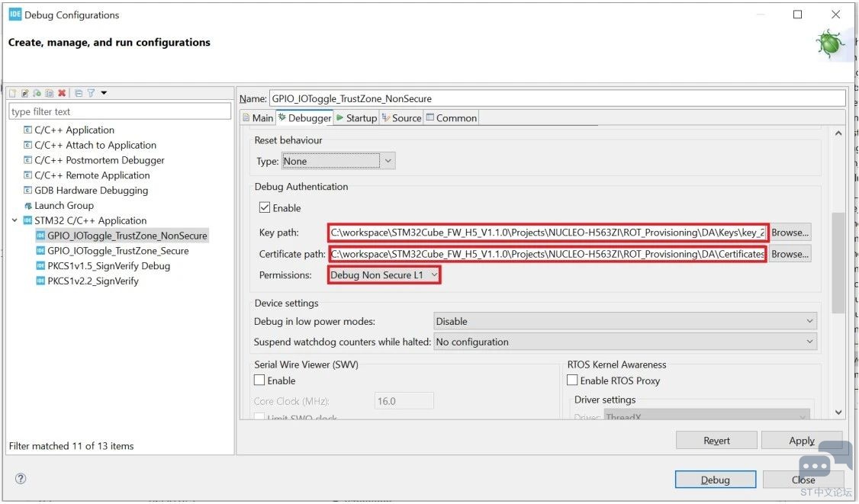
Task: Click the Apply button
Action: 802,441
